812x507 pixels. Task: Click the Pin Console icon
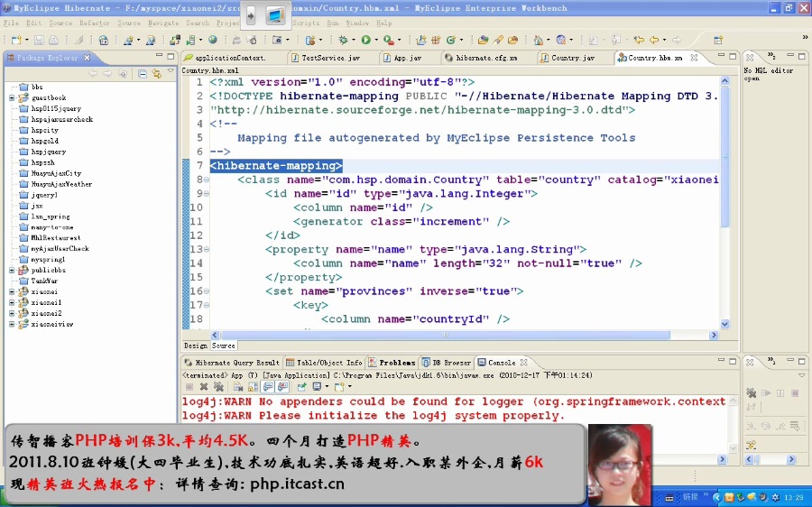pyautogui.click(x=301, y=387)
